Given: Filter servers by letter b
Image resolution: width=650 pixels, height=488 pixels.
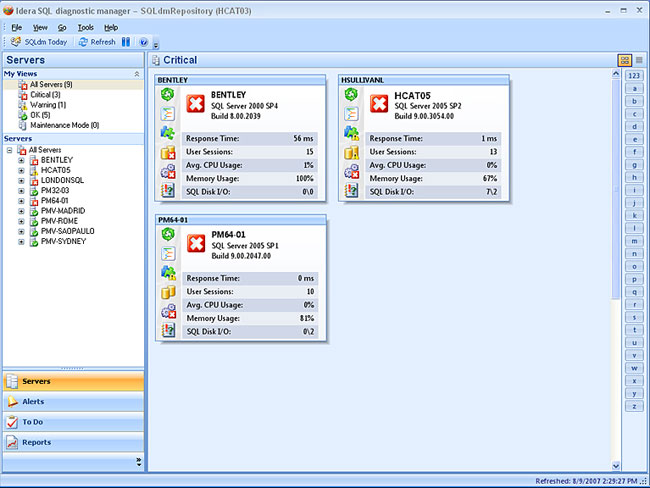Looking at the screenshot, I should click(x=634, y=101).
